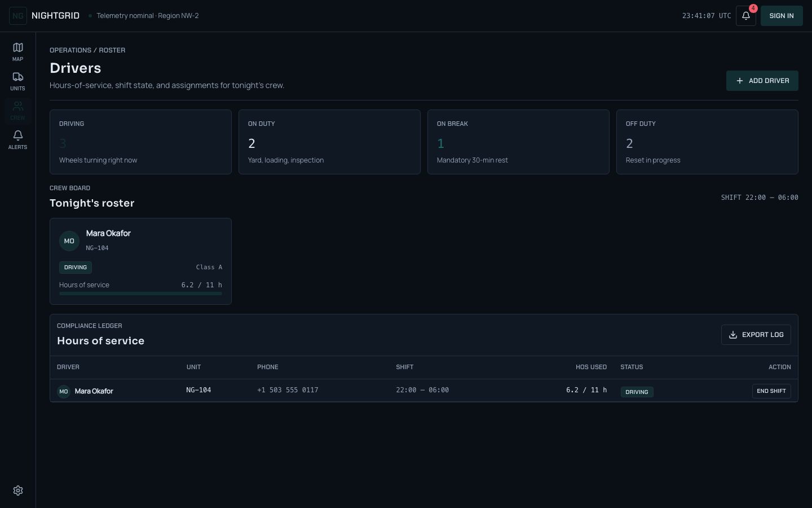812x508 pixels.
Task: Click the 23:41:07 UTC clock
Action: pos(707,16)
